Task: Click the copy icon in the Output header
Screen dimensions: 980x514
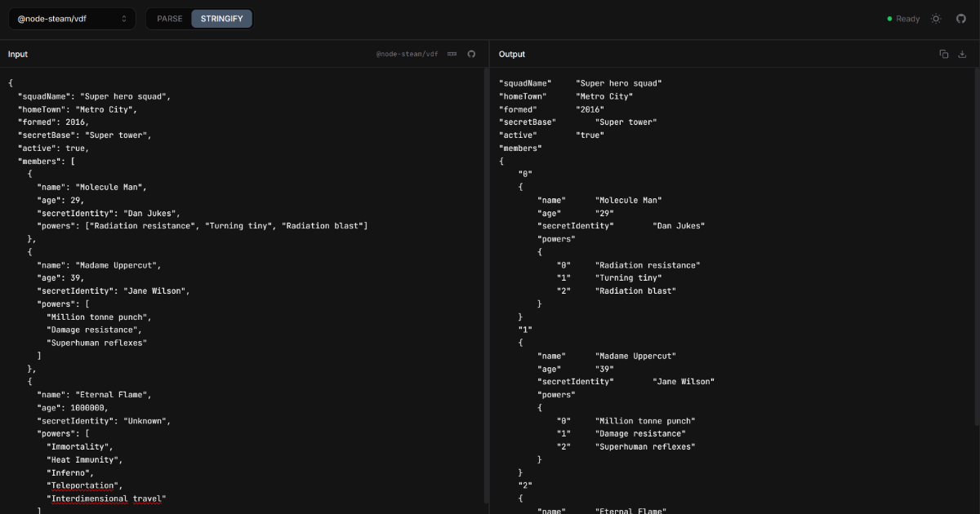Action: coord(945,52)
